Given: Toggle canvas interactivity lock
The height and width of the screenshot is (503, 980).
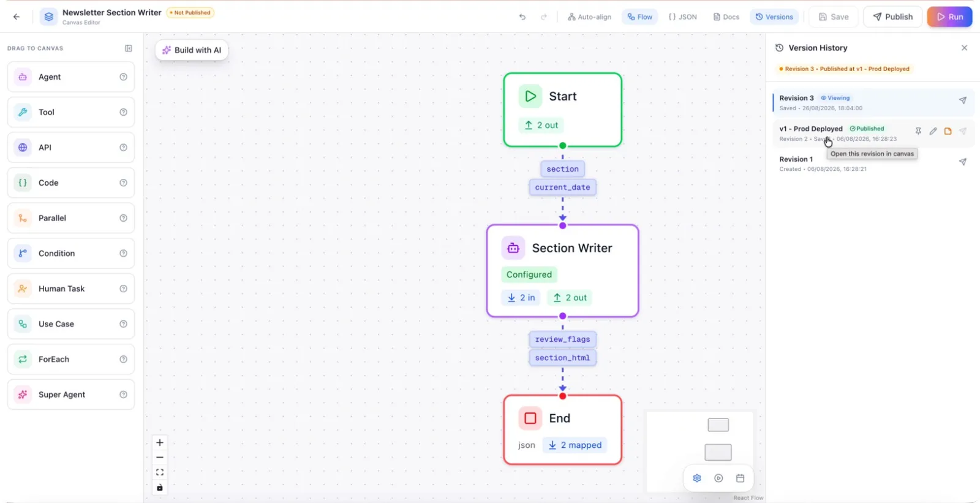Looking at the screenshot, I should point(160,488).
